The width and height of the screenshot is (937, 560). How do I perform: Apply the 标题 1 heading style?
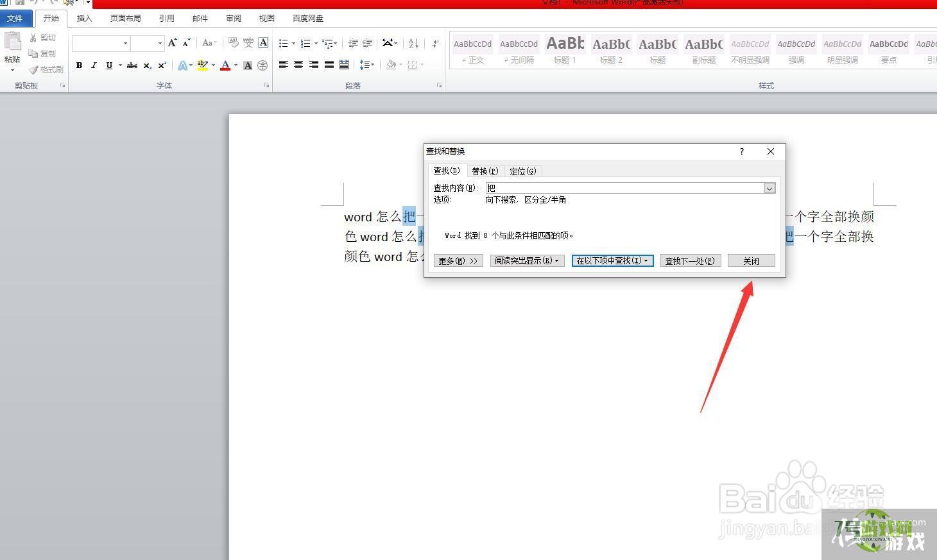click(x=565, y=50)
